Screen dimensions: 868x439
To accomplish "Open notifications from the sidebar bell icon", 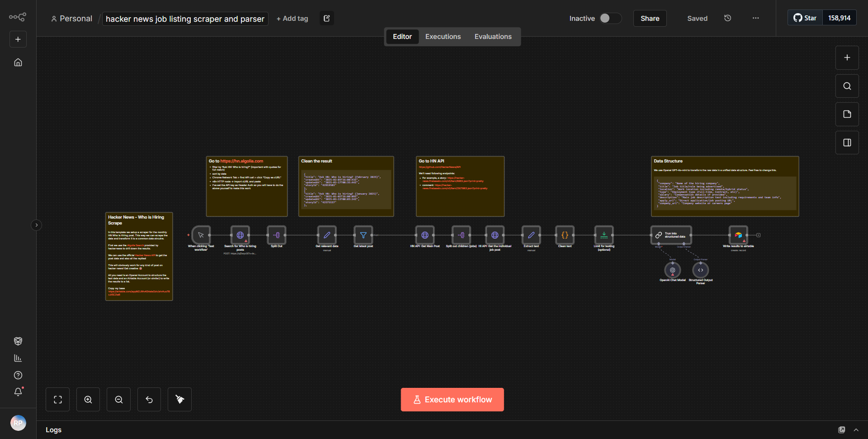I will [18, 392].
